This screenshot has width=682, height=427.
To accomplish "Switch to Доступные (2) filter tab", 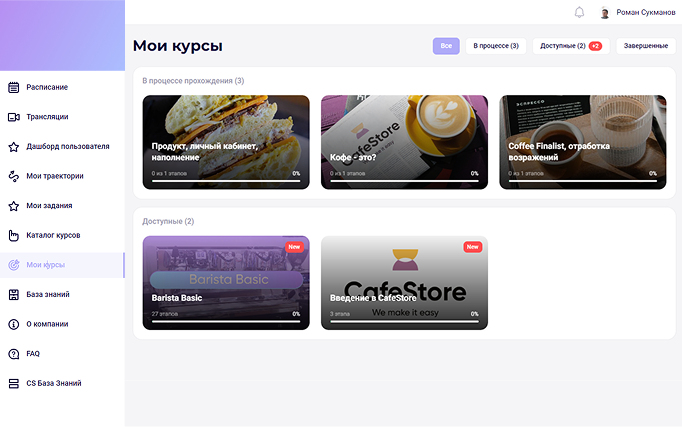I will 571,46.
